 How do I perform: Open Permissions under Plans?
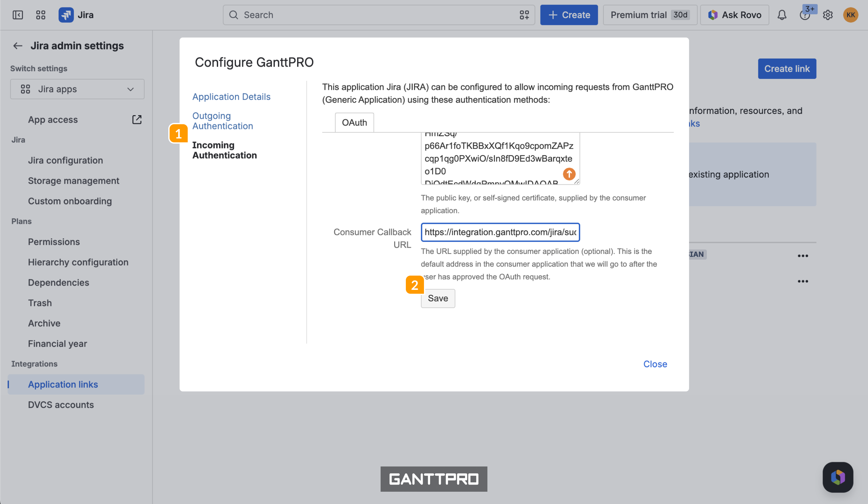(54, 242)
